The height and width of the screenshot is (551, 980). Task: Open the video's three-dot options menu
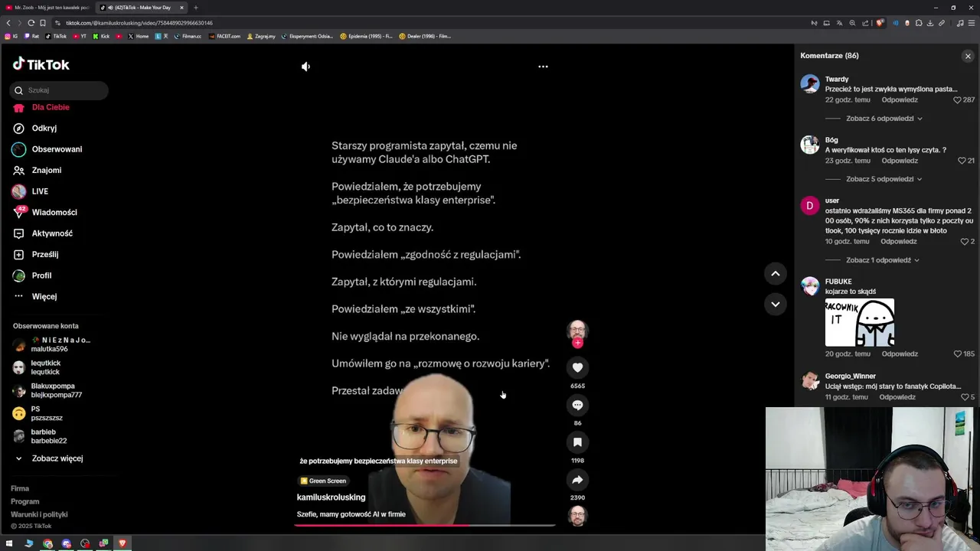[x=543, y=67]
